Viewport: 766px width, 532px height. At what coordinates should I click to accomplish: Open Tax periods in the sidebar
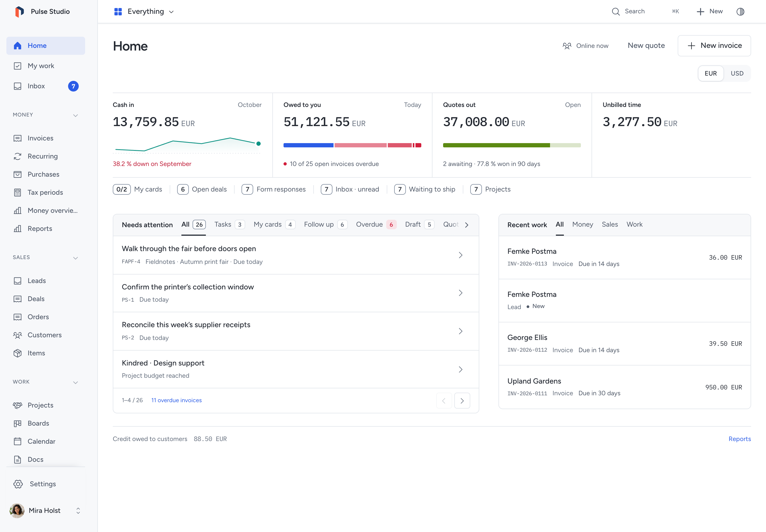pyautogui.click(x=46, y=192)
